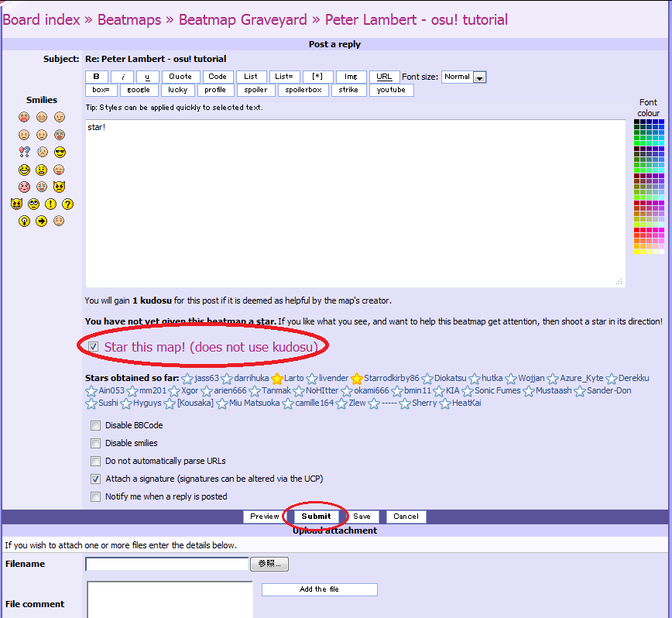The height and width of the screenshot is (618, 672).
Task: Insert the closed-eyes sleepy smiley at list end
Action: pos(59,221)
